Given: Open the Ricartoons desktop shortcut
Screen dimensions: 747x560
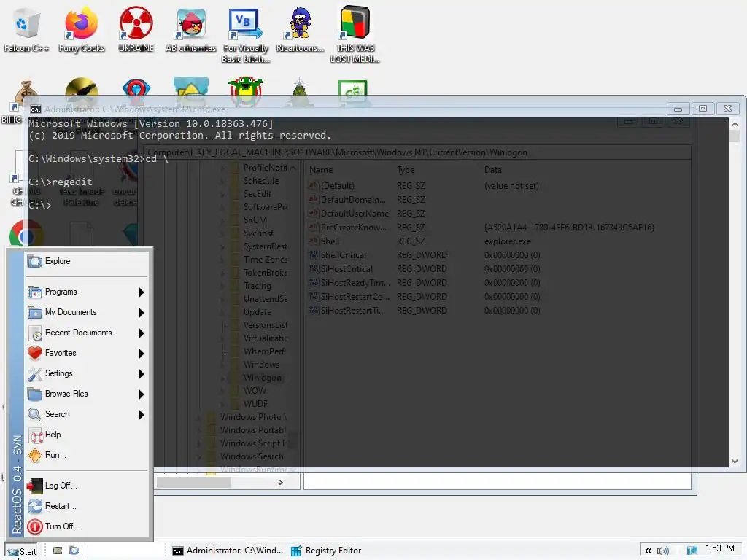Looking at the screenshot, I should click(300, 29).
